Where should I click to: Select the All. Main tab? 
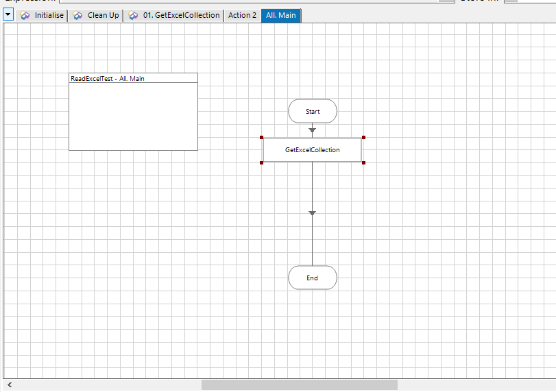point(281,16)
